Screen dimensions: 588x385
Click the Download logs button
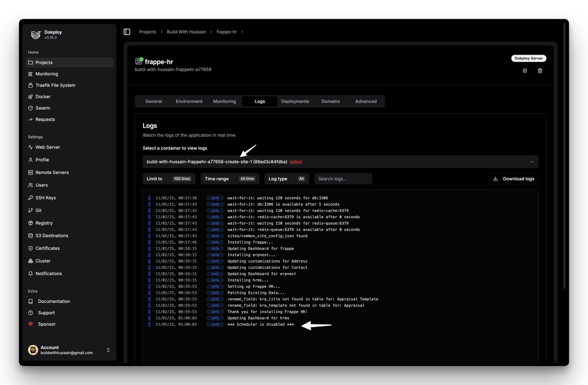[x=513, y=179]
